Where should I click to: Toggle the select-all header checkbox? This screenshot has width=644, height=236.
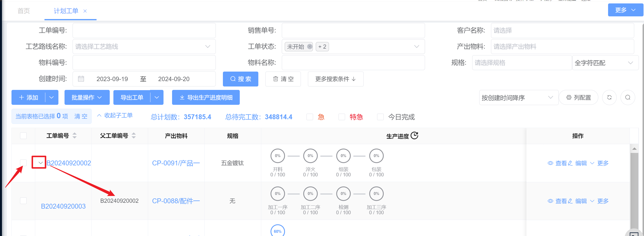tap(23, 136)
